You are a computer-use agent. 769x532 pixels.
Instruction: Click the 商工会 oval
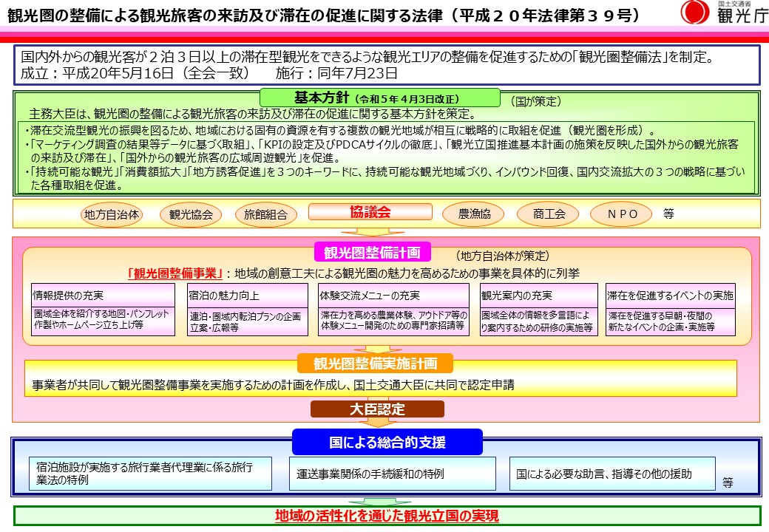549,214
